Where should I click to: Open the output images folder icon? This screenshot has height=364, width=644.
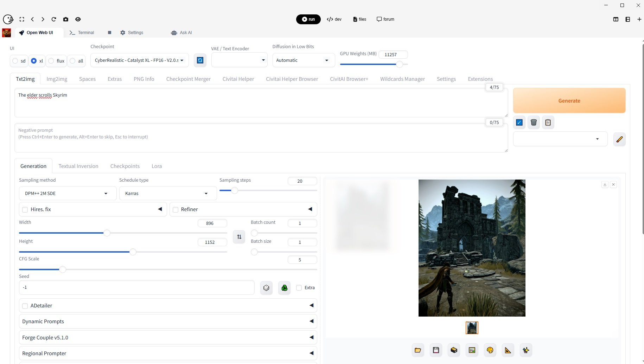click(418, 350)
